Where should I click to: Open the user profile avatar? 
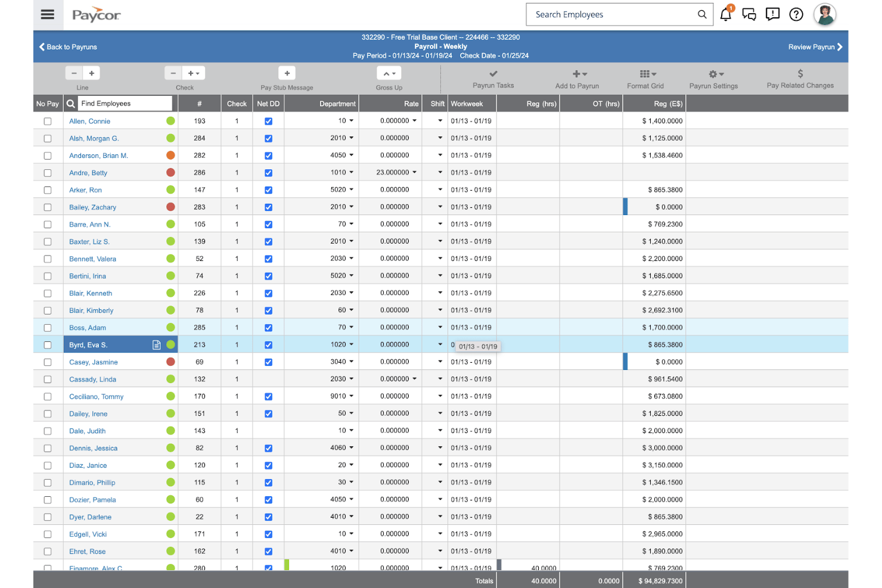point(825,14)
